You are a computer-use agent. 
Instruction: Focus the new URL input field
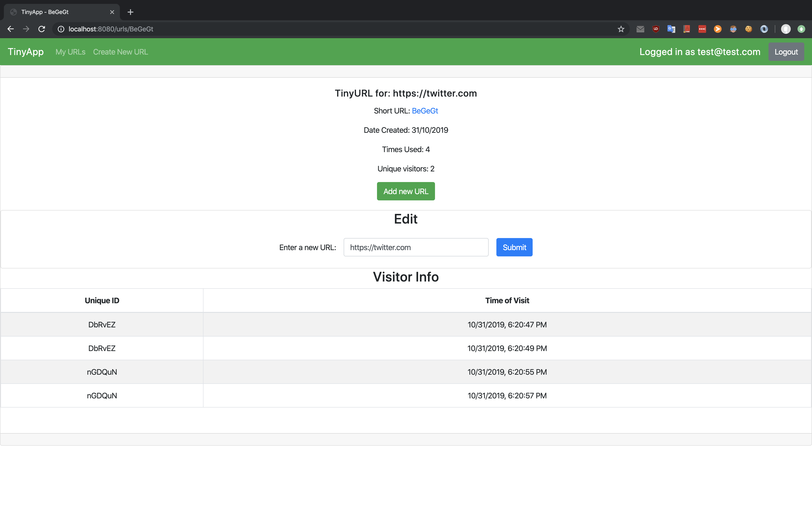pyautogui.click(x=416, y=247)
